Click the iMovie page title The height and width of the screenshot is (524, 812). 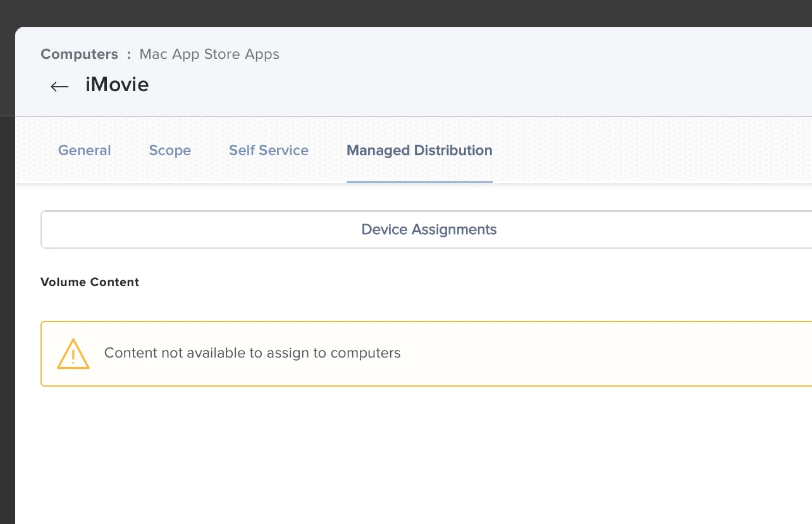[117, 85]
